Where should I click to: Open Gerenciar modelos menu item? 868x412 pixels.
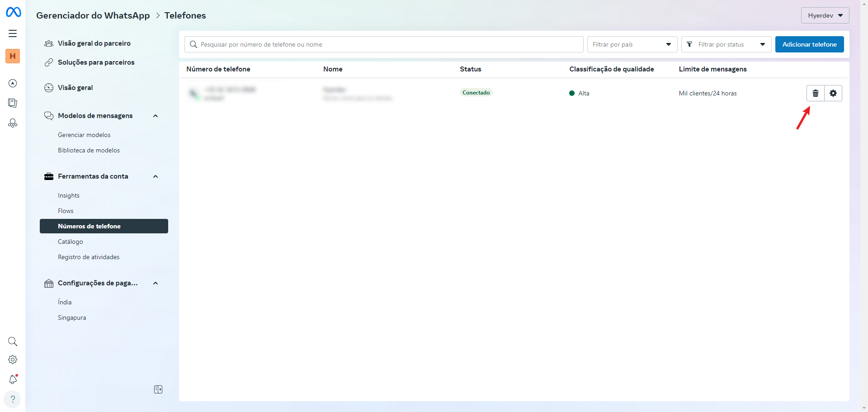[x=84, y=135]
